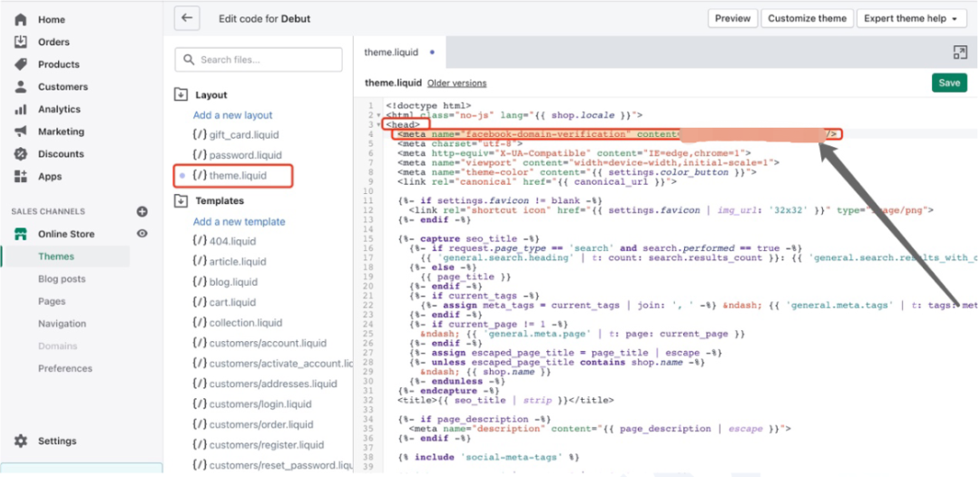Open Expert theme help dropdown
The width and height of the screenshot is (980, 477).
[x=911, y=19]
